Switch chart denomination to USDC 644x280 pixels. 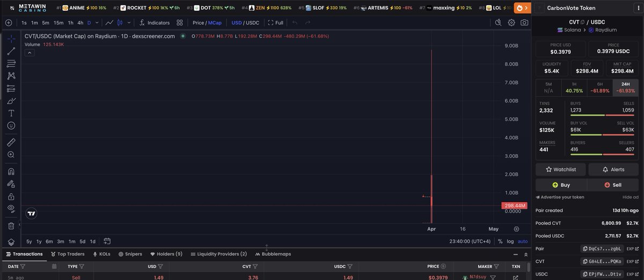pyautogui.click(x=252, y=23)
